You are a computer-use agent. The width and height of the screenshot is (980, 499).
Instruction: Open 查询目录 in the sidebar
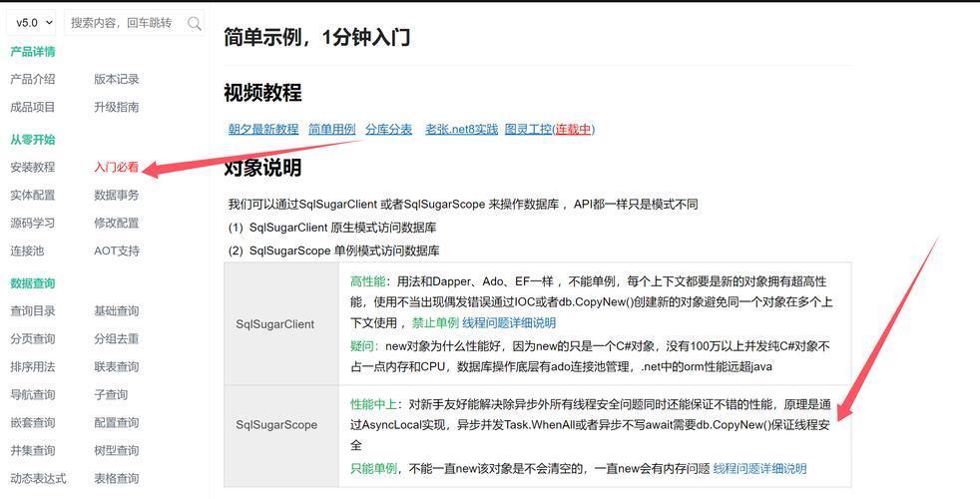[x=33, y=310]
